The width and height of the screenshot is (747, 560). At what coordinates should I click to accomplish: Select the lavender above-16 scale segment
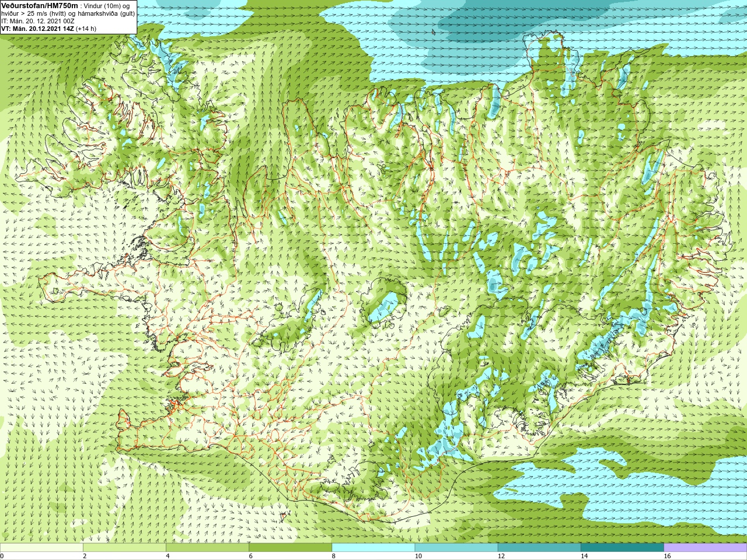tap(706, 547)
